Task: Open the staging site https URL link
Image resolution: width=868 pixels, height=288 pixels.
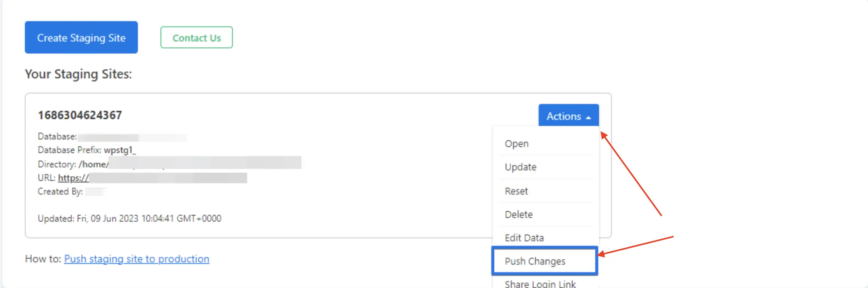Action: pos(72,178)
